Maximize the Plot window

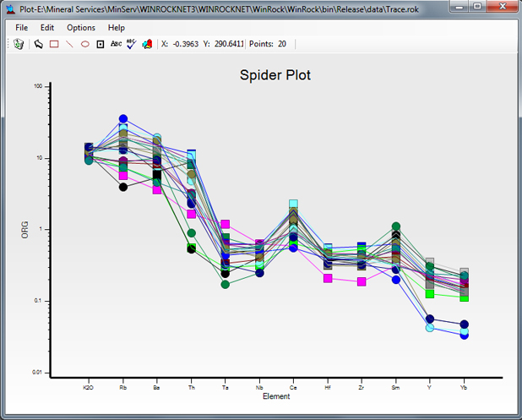click(x=477, y=6)
